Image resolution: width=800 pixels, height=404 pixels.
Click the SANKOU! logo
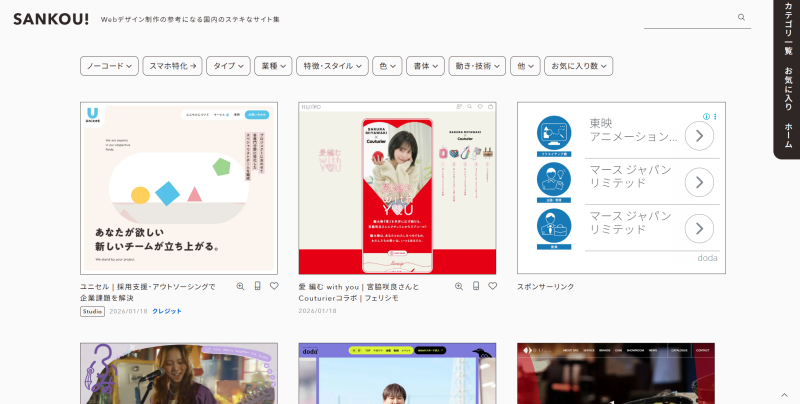[50, 18]
